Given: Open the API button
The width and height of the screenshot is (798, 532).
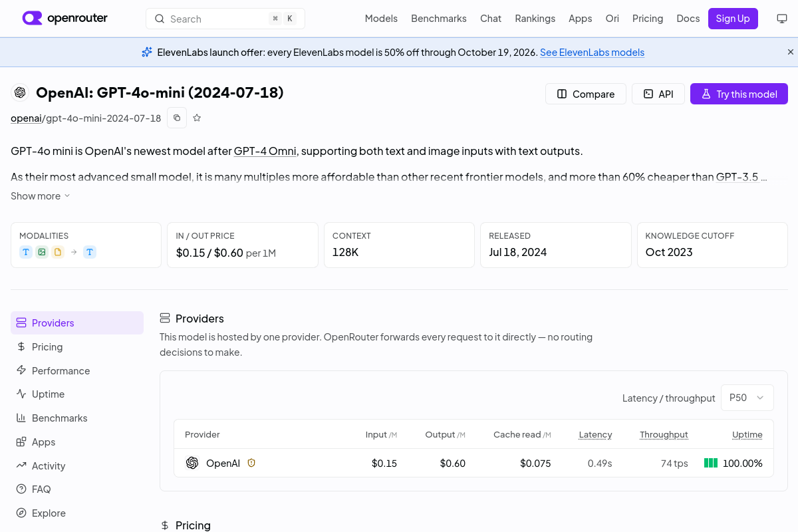Looking at the screenshot, I should coord(658,94).
